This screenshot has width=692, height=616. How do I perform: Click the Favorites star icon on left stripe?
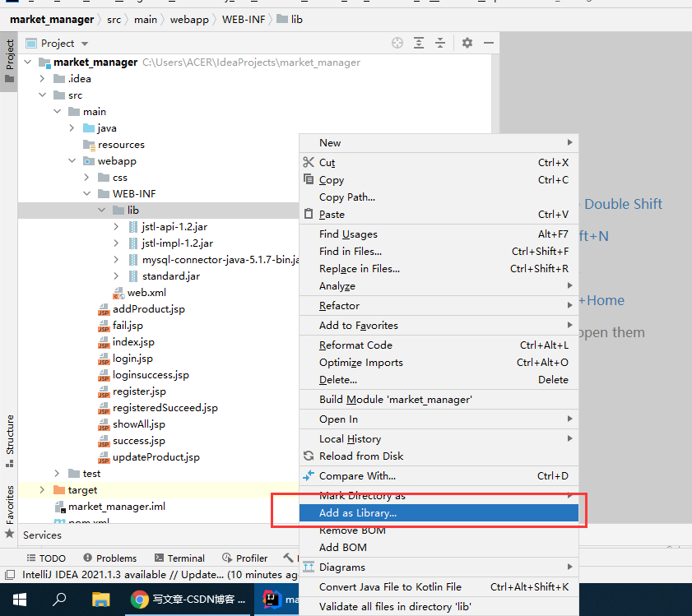pyautogui.click(x=9, y=534)
